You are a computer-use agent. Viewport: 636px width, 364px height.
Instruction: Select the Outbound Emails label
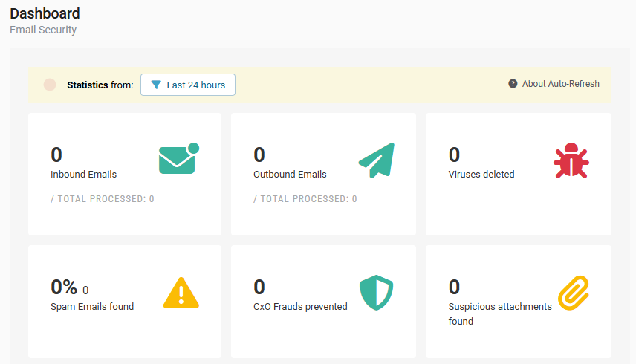click(290, 175)
